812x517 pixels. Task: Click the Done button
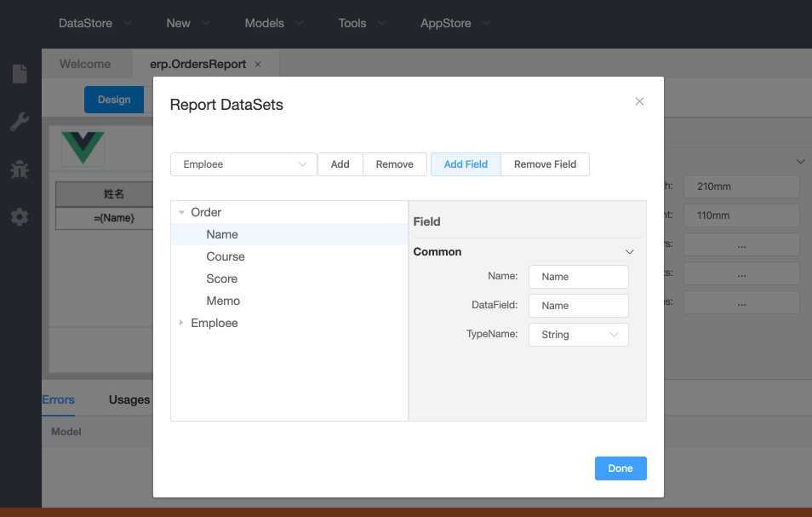point(620,468)
